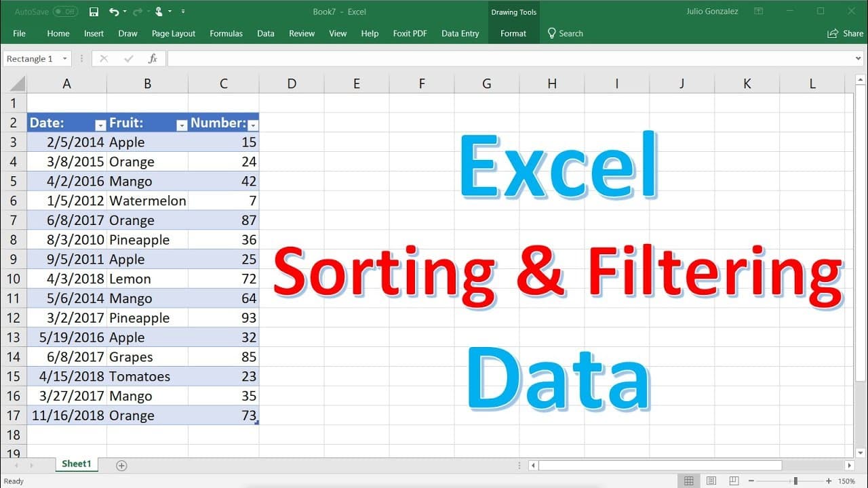Select Normal view icon in status bar
The width and height of the screenshot is (868, 488).
(689, 481)
